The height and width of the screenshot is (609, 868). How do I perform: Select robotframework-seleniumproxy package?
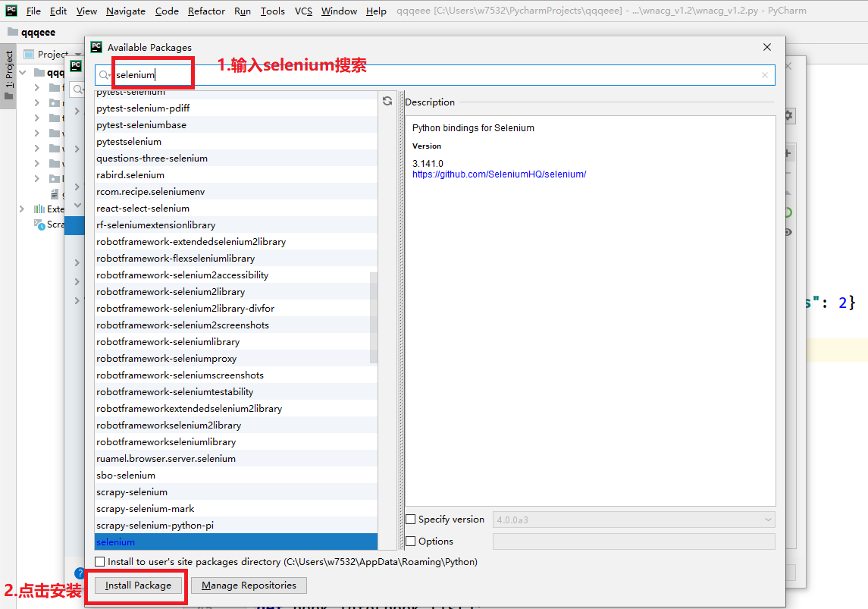236,358
